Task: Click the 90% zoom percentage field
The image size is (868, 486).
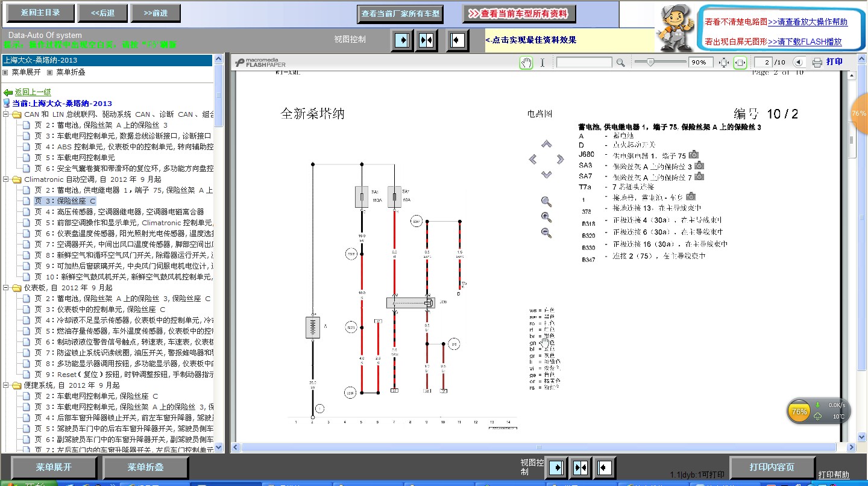Action: tap(701, 63)
